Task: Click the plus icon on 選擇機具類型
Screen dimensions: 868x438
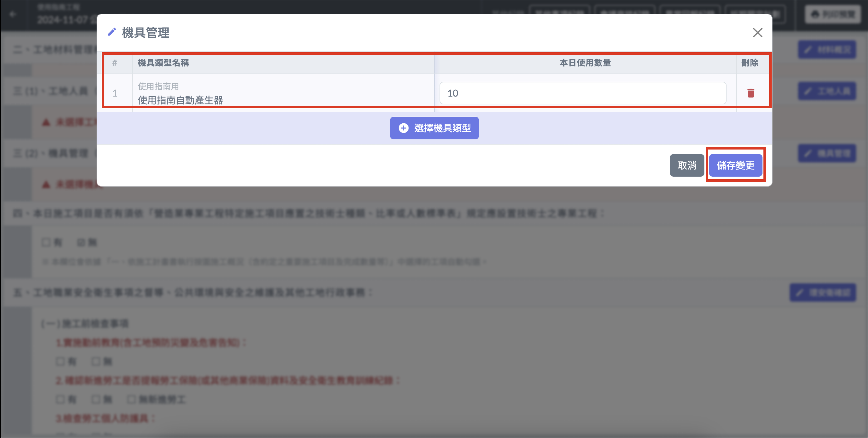Action: 403,128
